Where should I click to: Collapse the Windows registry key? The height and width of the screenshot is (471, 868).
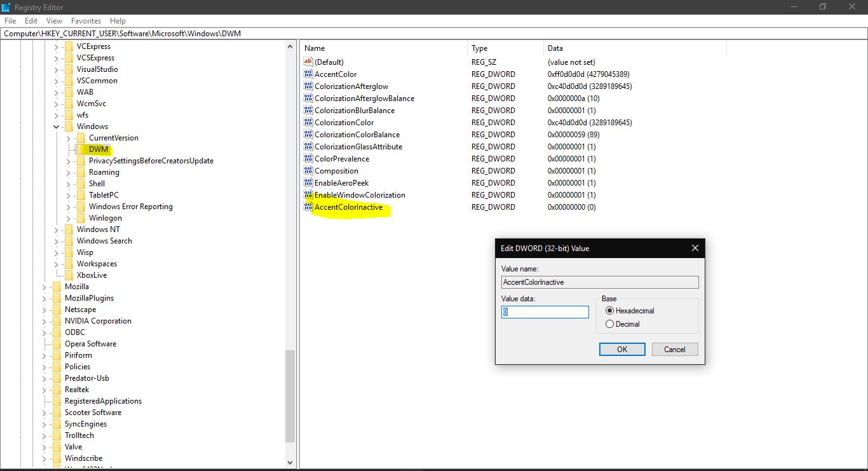pyautogui.click(x=56, y=126)
